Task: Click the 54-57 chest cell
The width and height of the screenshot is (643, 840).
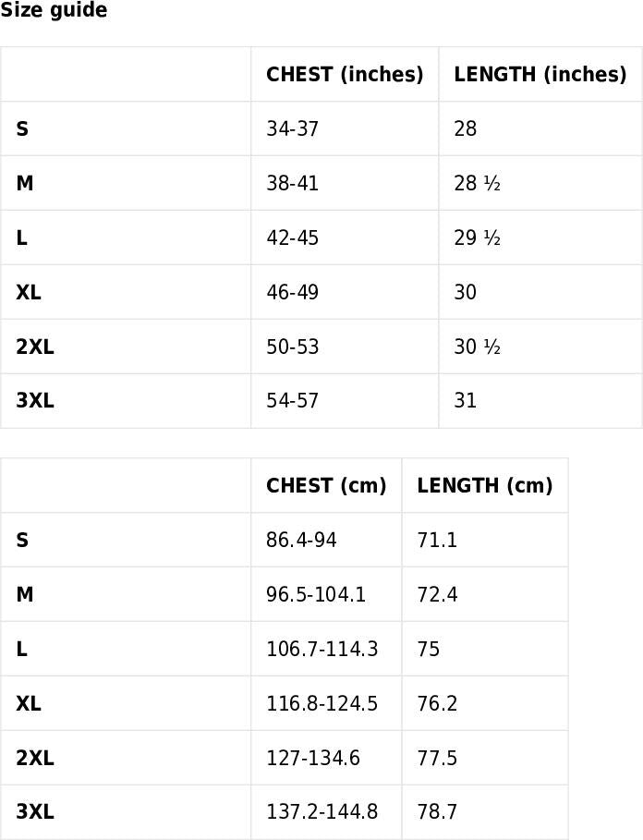Action: (x=292, y=401)
